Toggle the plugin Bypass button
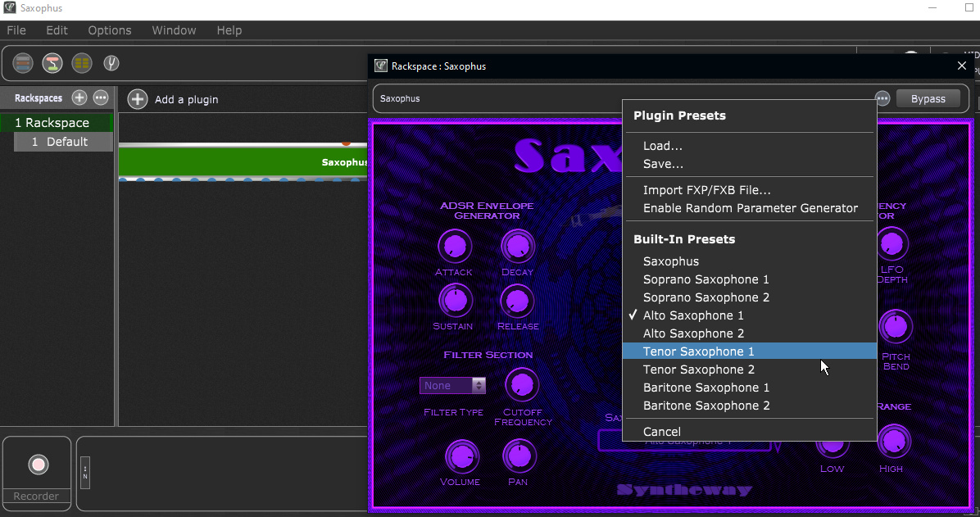This screenshot has height=517, width=980. pos(928,99)
